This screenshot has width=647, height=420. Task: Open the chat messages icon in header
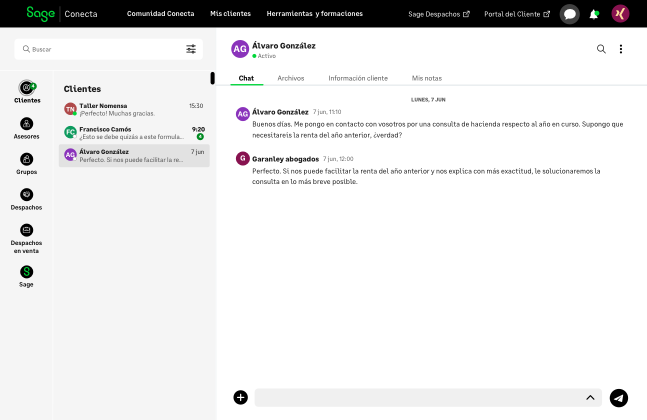click(570, 14)
